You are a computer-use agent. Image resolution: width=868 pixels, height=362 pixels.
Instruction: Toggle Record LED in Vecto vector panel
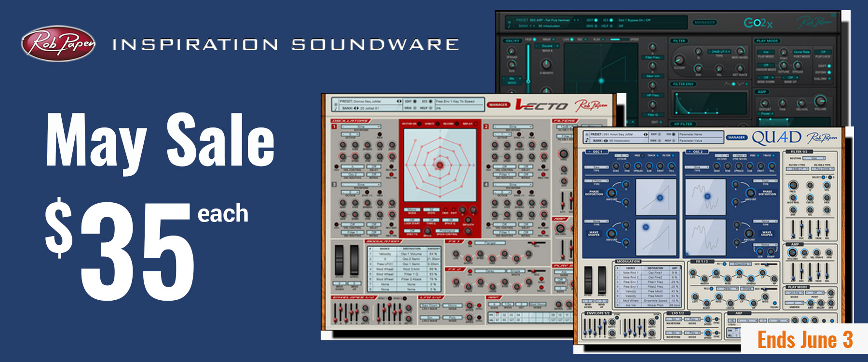[x=457, y=124]
